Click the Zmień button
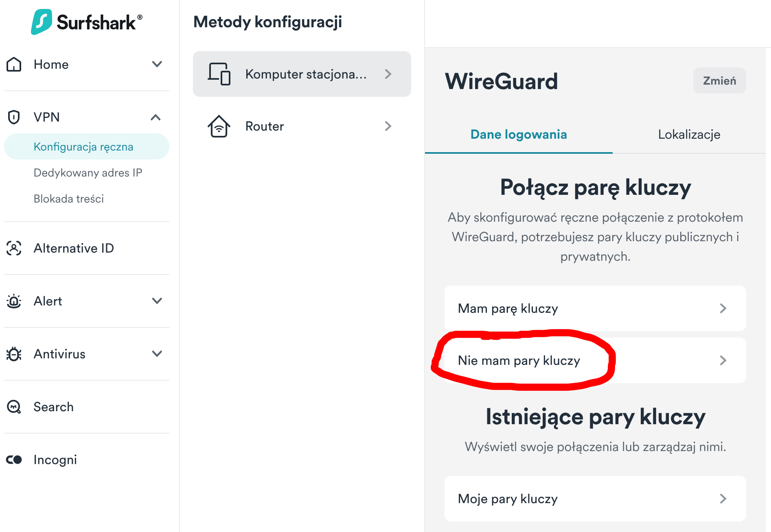This screenshot has width=771, height=532. (x=719, y=81)
